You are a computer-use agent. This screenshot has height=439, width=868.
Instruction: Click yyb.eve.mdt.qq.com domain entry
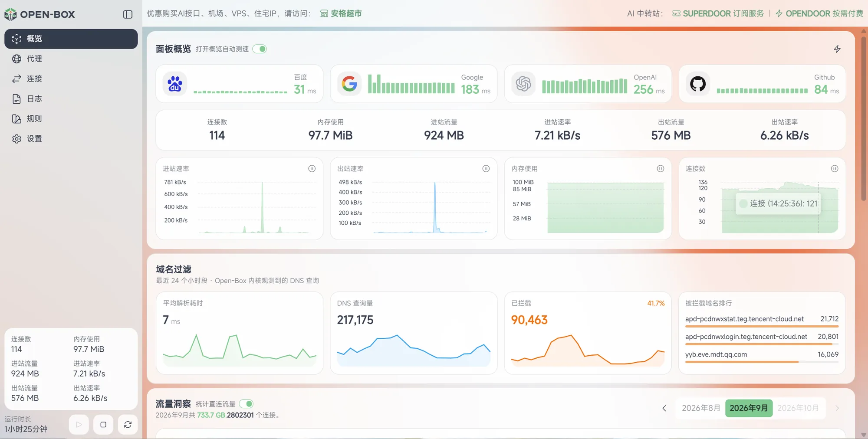tap(762, 356)
